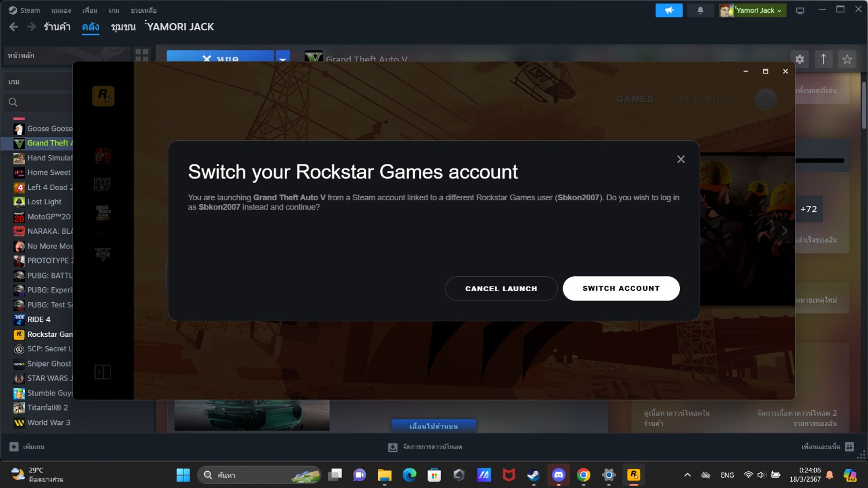The image size is (868, 488).
Task: Dismiss the Switch account dialog with X
Action: click(681, 159)
